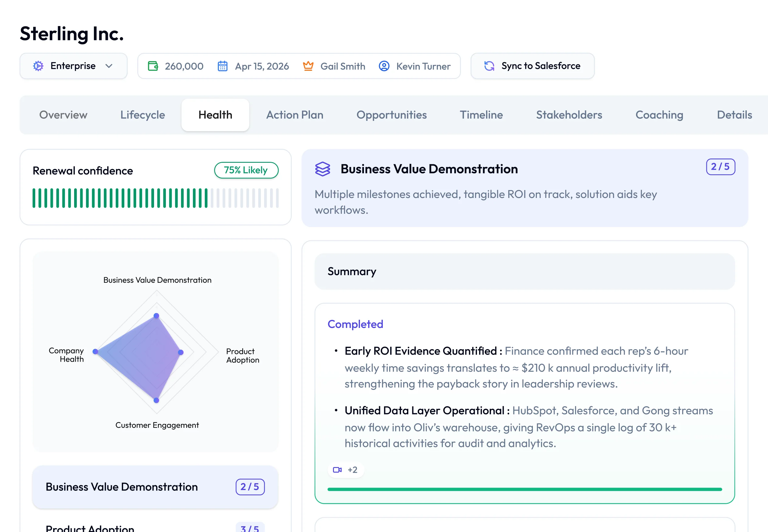Click the 75% Likely badge
The width and height of the screenshot is (768, 532).
tap(246, 170)
